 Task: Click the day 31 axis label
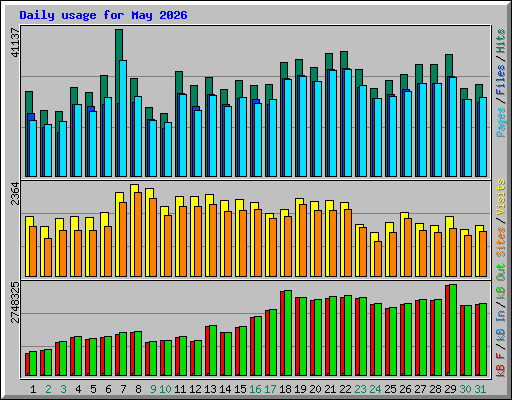point(480,389)
